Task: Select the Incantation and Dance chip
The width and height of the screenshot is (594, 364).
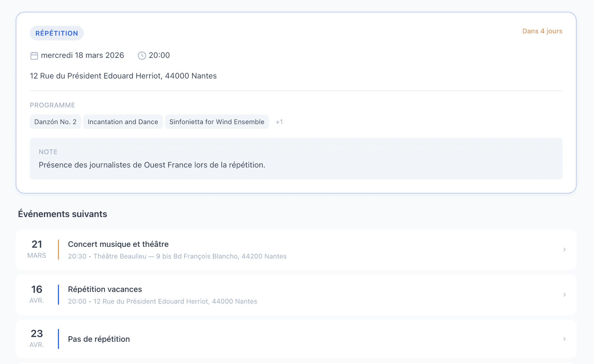Action: click(x=123, y=122)
